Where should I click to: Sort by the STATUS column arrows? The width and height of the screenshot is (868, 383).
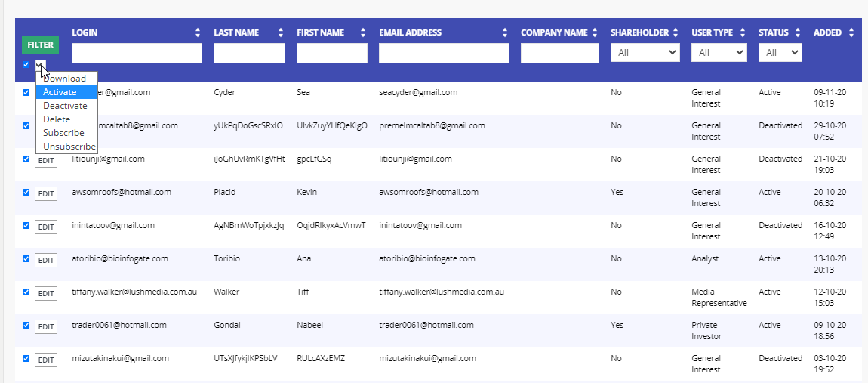click(797, 32)
